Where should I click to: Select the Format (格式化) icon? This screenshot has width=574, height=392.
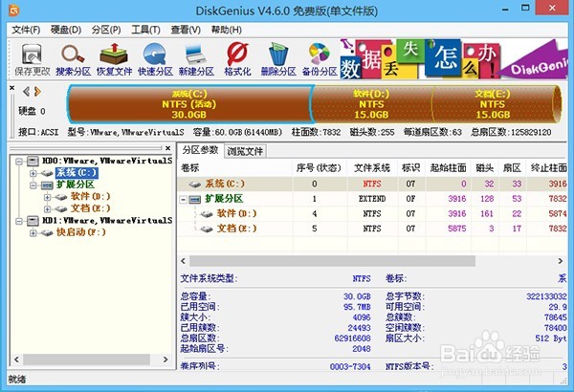point(237,59)
